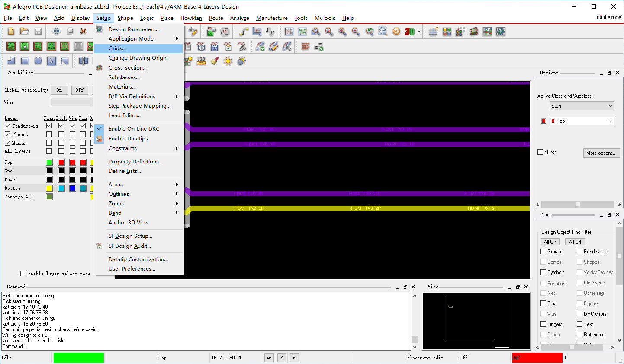Open the Top subclass dropdown
This screenshot has width=624, height=364.
pos(582,121)
